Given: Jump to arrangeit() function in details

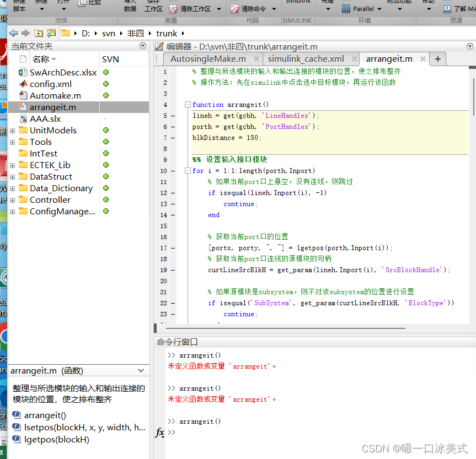Looking at the screenshot, I should coord(45,415).
